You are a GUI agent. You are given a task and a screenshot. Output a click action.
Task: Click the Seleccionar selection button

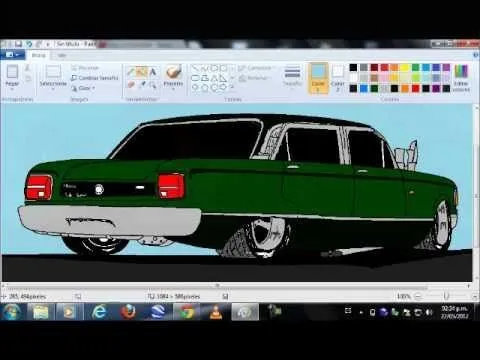[53, 76]
